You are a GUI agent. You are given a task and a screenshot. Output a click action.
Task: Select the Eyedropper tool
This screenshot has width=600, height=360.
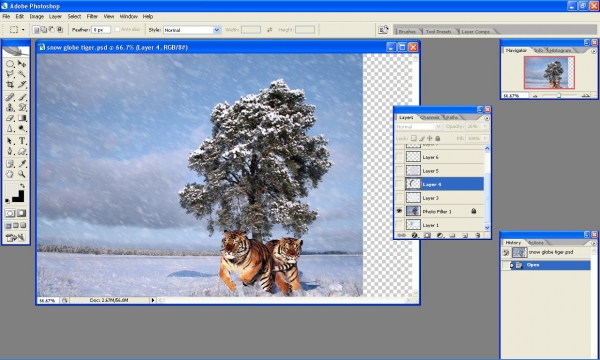[x=22, y=164]
